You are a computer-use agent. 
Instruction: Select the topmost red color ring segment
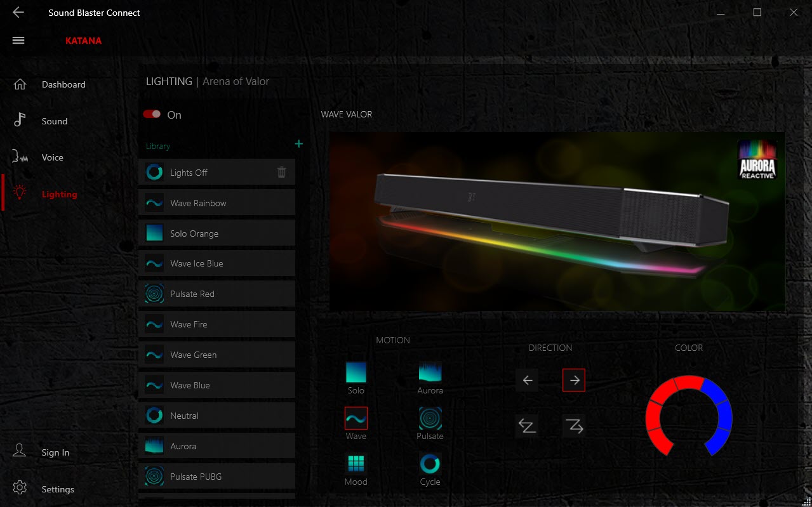click(x=689, y=382)
